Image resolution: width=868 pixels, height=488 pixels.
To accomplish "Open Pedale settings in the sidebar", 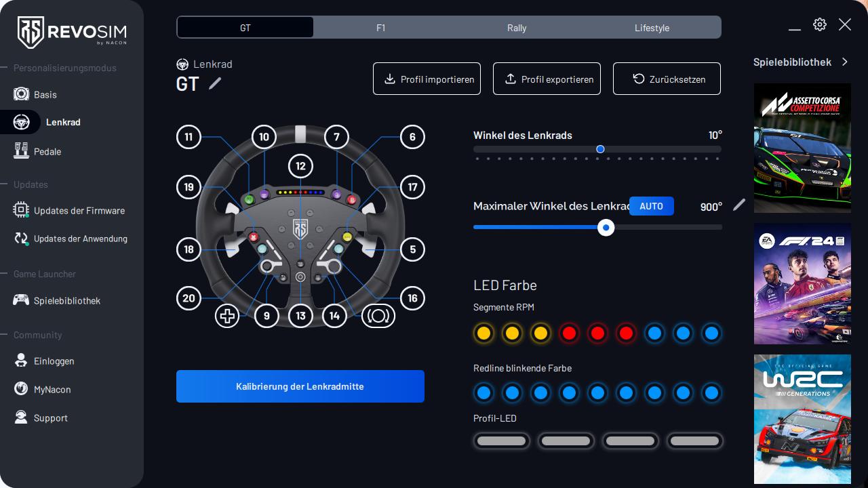I will (x=47, y=151).
